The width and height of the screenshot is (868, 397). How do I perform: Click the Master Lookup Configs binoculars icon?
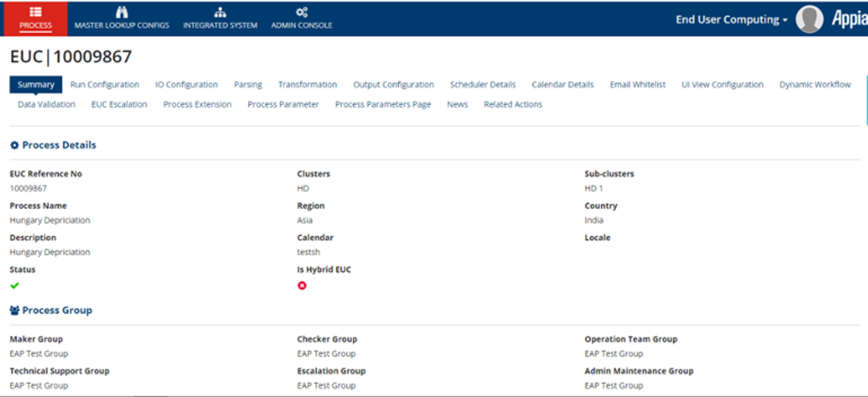click(x=122, y=12)
